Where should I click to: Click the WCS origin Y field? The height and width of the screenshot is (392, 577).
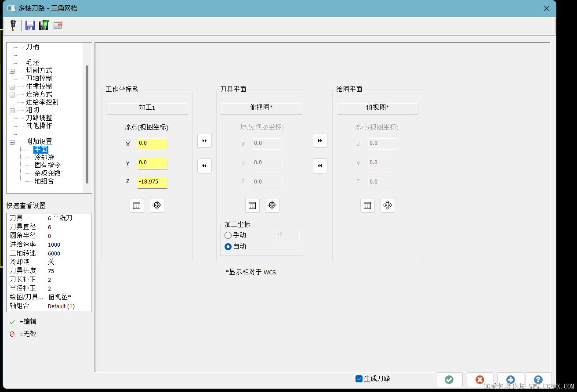152,163
